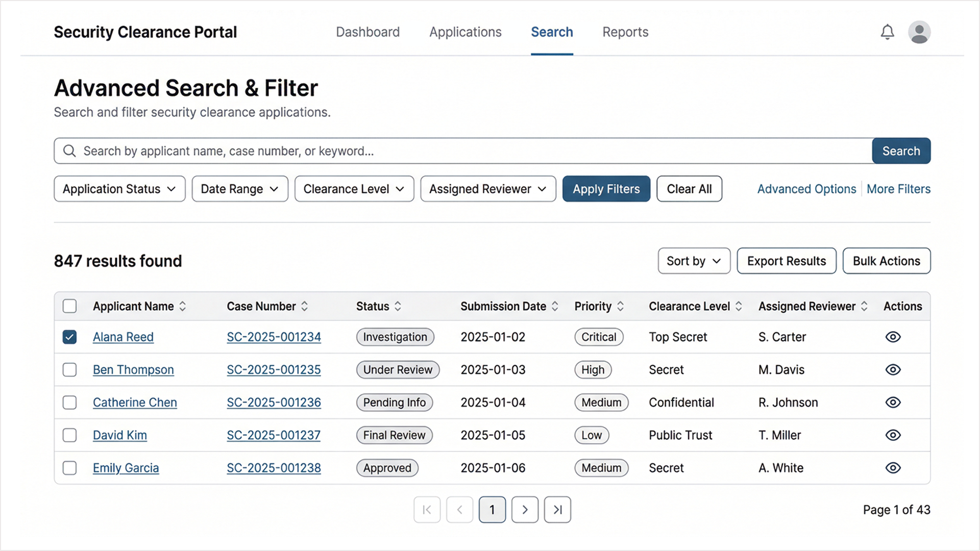This screenshot has height=551, width=980.
Task: Uncheck the Alana Reed row checkbox
Action: [x=69, y=337]
